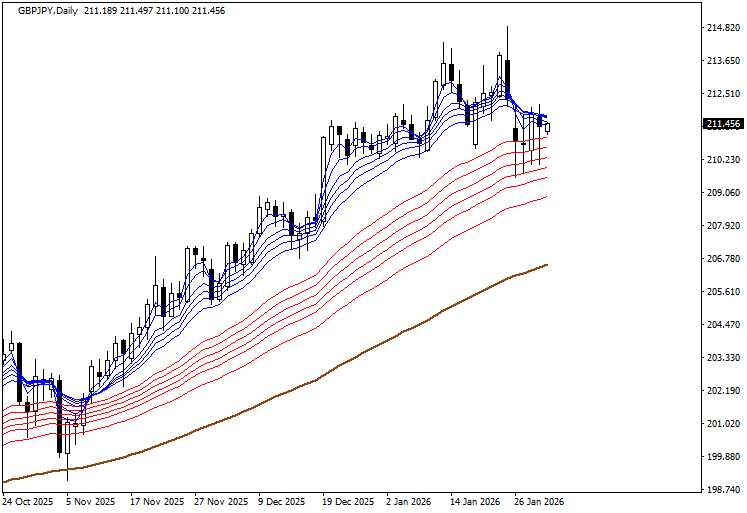This screenshot has height=513, width=747.
Task: Click the right end of the thick brown moving average line
Action: (546, 265)
